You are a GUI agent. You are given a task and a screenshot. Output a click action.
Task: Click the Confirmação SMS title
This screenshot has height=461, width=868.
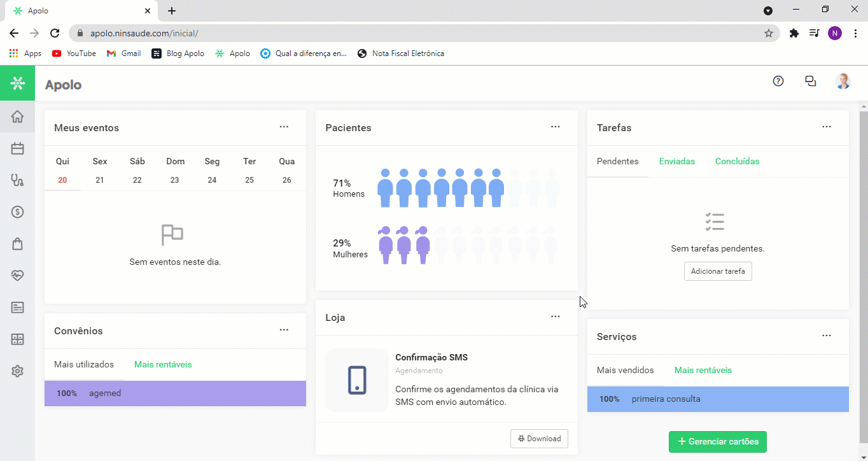tap(431, 357)
